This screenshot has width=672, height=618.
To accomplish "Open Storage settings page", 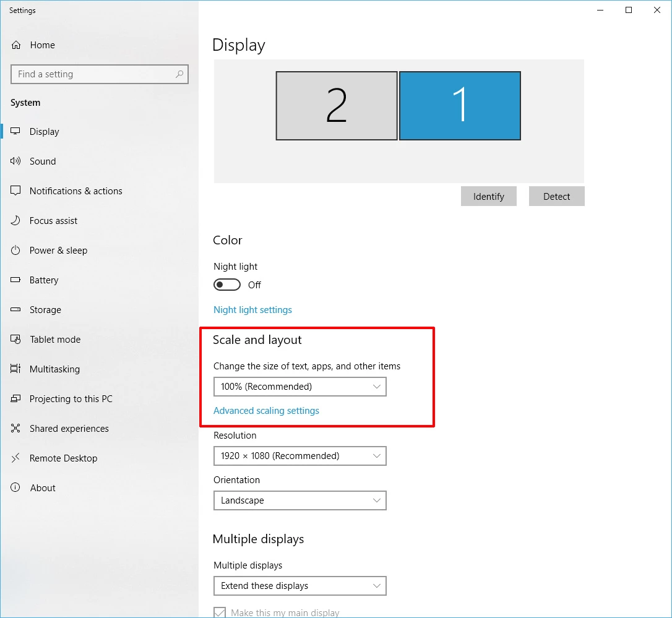I will [x=45, y=310].
